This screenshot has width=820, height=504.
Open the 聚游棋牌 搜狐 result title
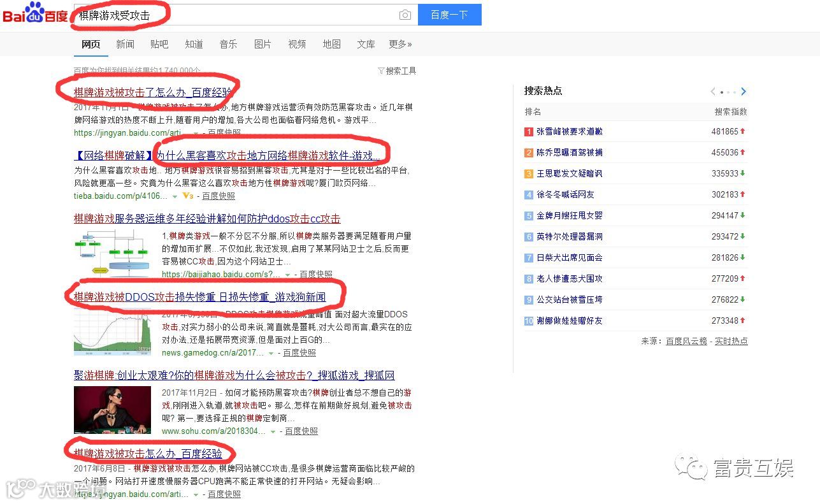pos(234,375)
